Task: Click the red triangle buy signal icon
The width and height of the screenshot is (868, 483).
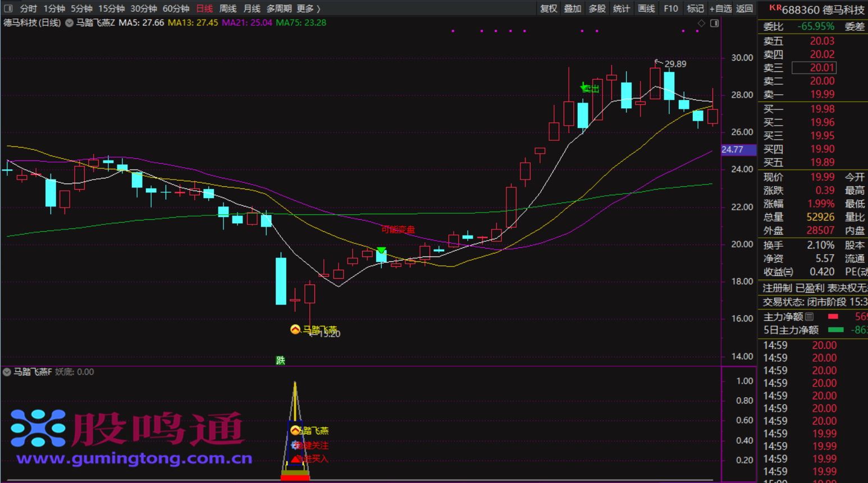Action: pyautogui.click(x=295, y=459)
